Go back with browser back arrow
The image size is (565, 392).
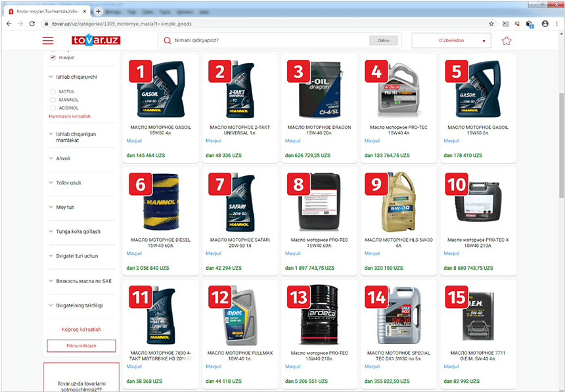click(9, 24)
